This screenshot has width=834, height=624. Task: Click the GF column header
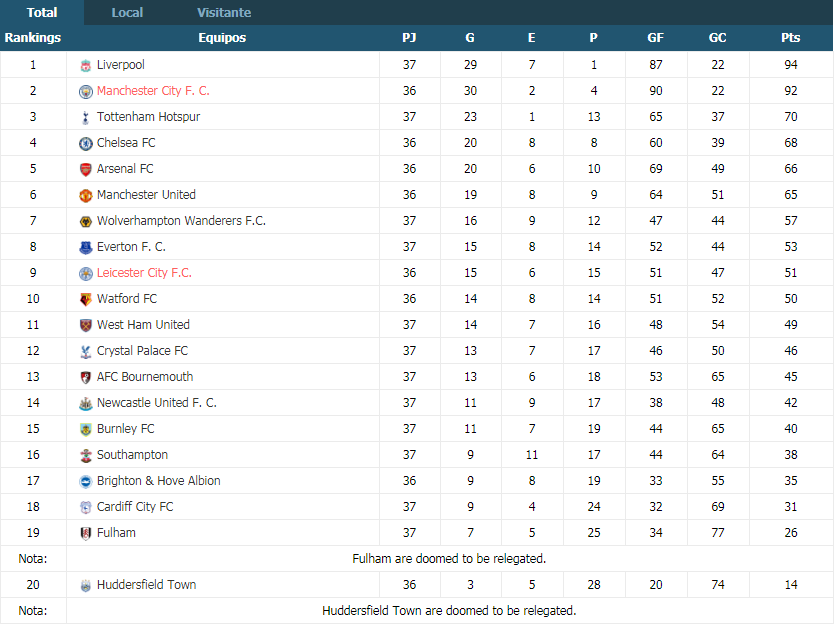655,38
